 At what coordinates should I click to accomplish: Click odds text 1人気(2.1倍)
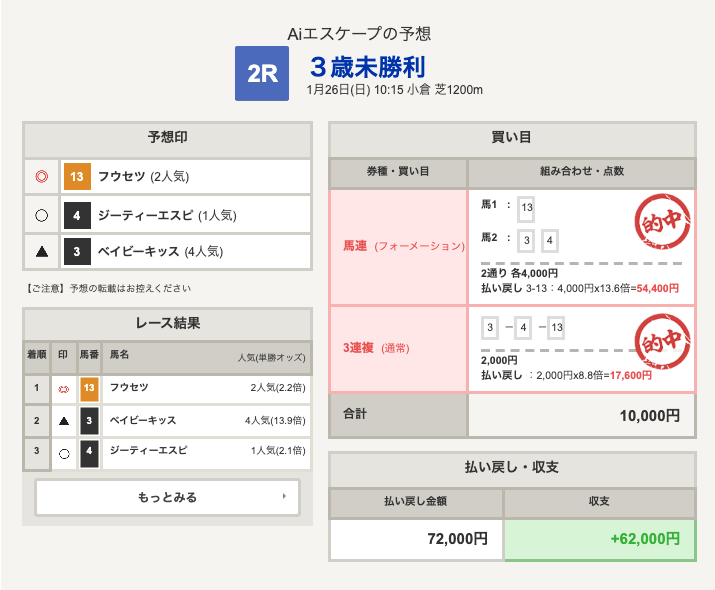click(278, 451)
